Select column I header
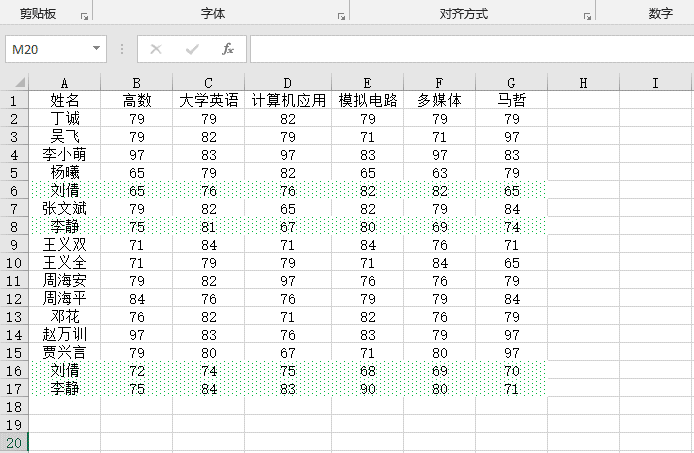 click(x=655, y=83)
